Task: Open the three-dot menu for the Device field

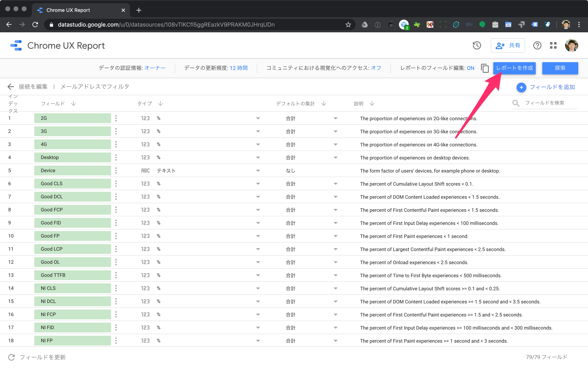Action: [116, 171]
